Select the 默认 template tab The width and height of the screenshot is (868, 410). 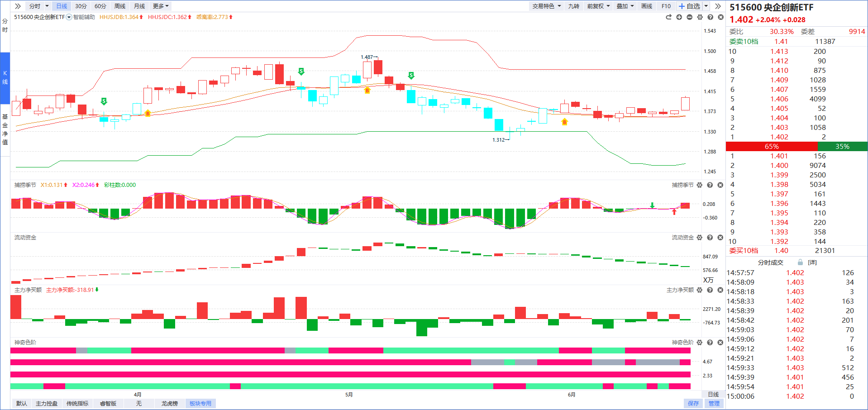click(22, 403)
